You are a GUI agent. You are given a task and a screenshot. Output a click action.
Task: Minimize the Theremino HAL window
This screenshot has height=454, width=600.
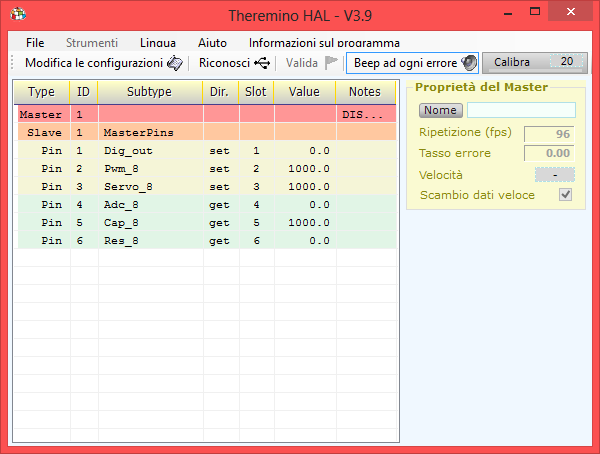[x=508, y=13]
